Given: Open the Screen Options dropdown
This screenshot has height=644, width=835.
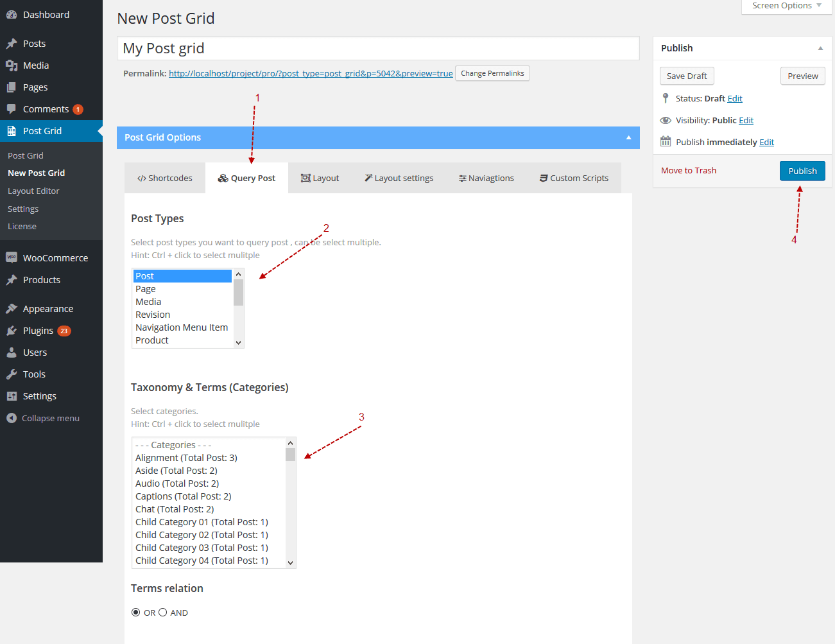Looking at the screenshot, I should point(788,6).
